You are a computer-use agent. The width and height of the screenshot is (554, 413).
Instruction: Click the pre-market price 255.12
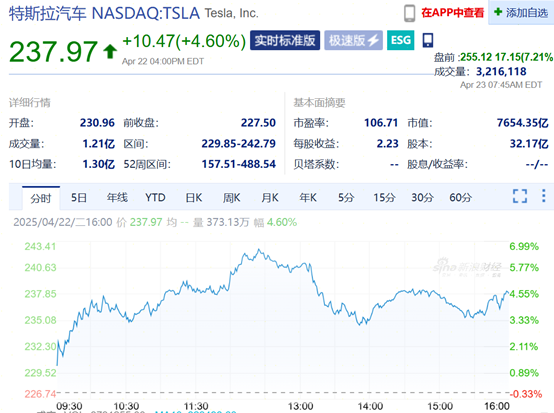(476, 57)
